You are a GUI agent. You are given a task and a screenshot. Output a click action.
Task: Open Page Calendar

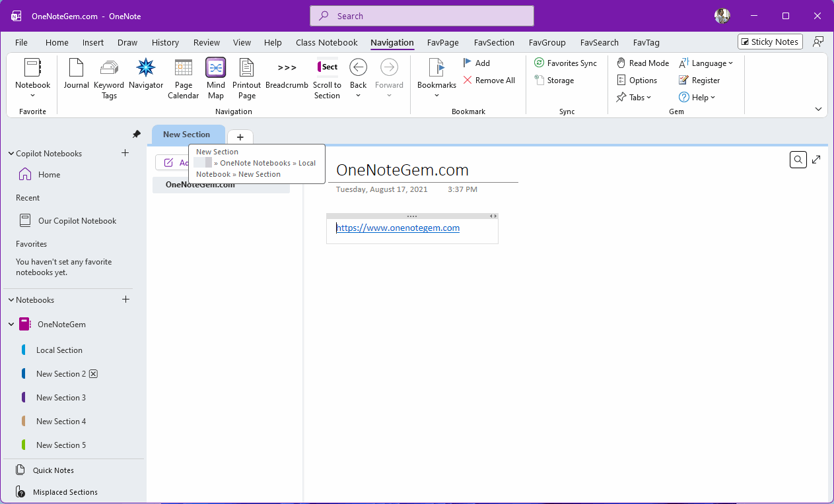point(184,79)
